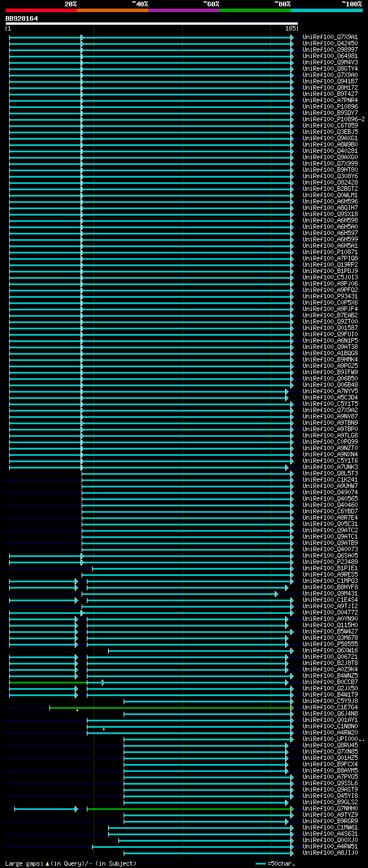Click label UniRef100_B5W427

click(330, 632)
